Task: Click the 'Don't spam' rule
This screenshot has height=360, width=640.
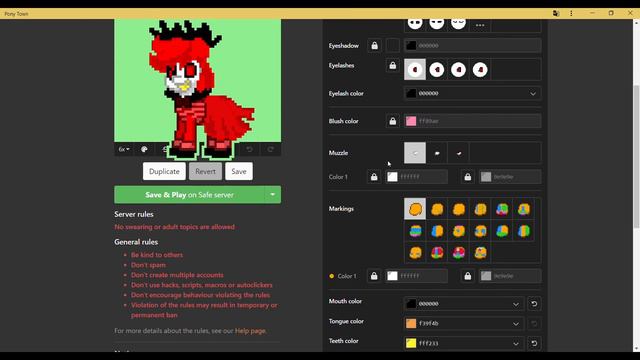Action: (148, 265)
